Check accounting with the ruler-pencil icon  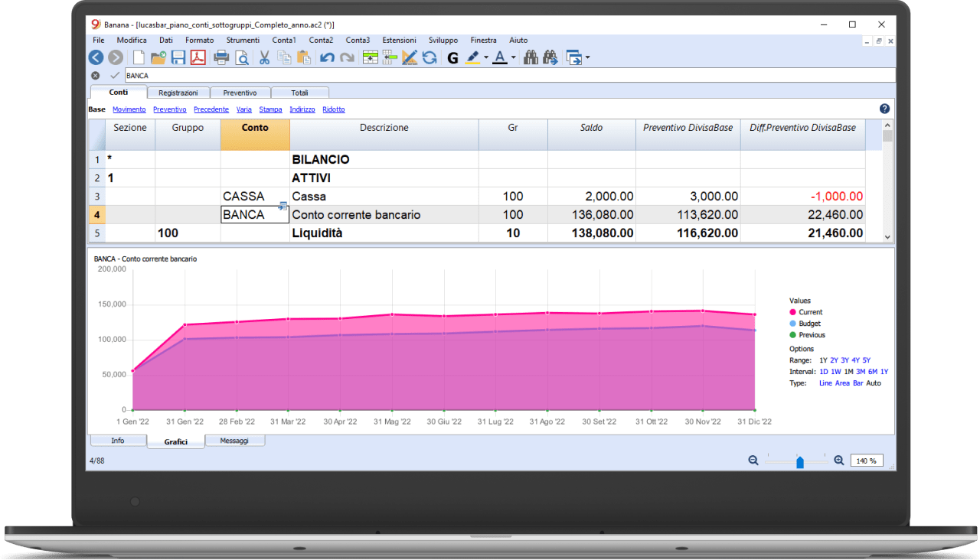pos(410,57)
